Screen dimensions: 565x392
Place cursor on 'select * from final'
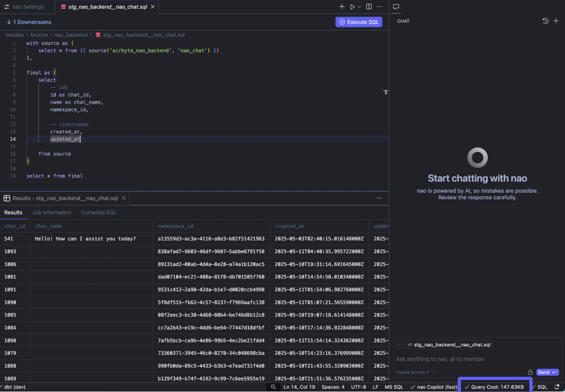click(55, 176)
